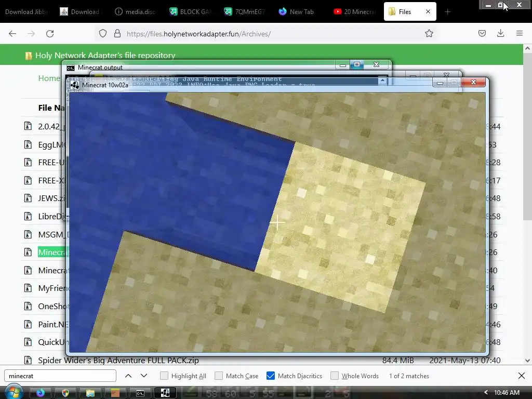
Task: Reload the page with the refresh icon
Action: click(50, 34)
